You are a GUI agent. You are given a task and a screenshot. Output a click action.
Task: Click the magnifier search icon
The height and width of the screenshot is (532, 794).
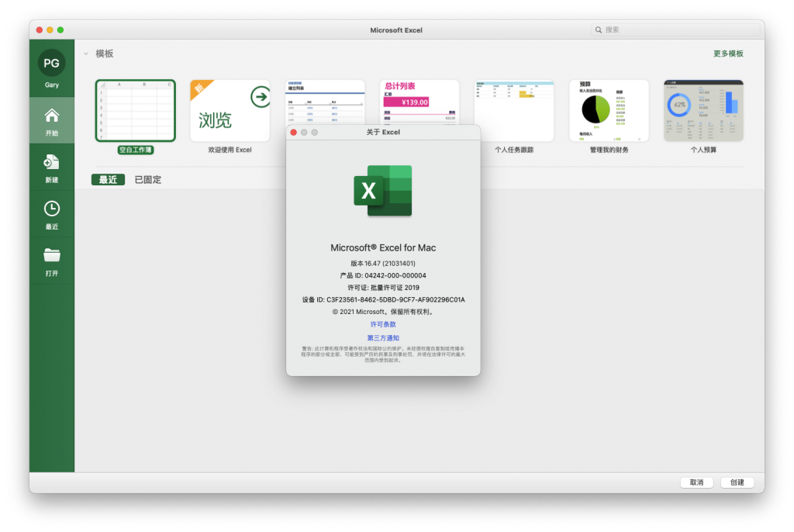tap(598, 30)
